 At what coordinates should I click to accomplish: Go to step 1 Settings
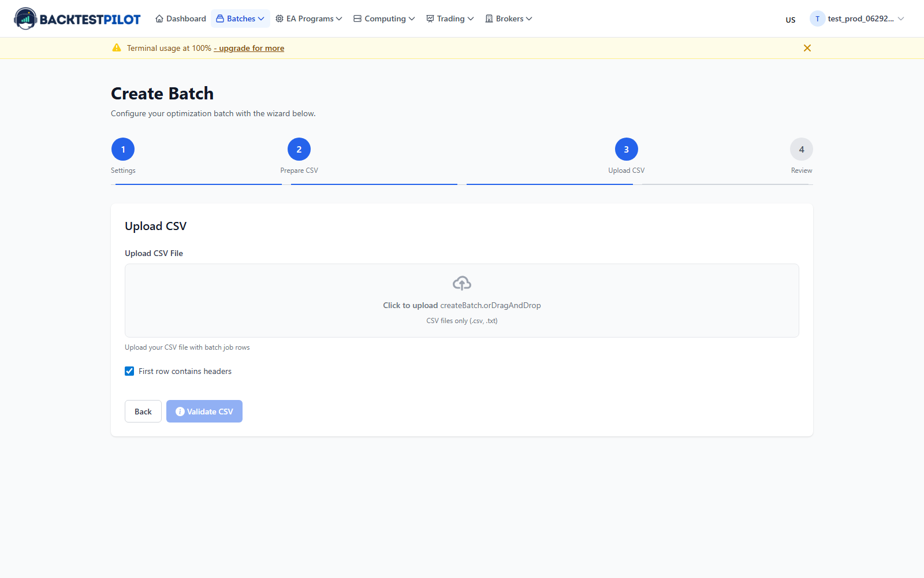(x=123, y=149)
